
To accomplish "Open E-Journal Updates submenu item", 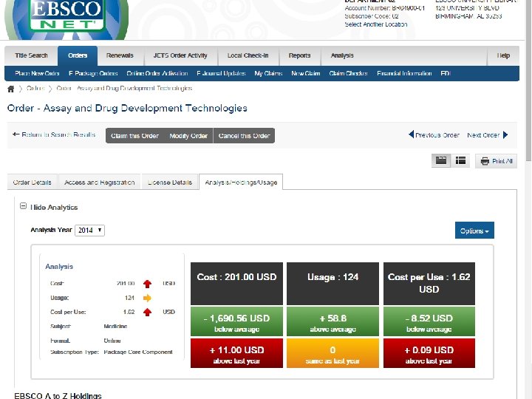I will pos(221,73).
